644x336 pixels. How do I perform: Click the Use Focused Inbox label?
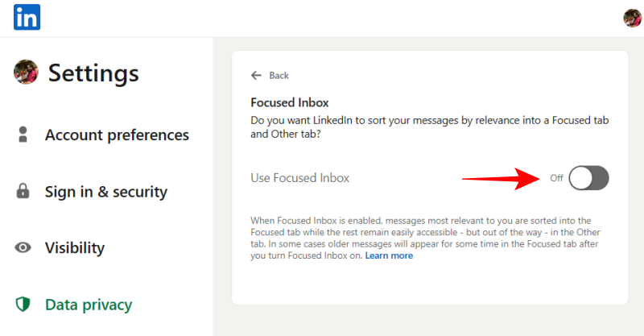click(300, 178)
